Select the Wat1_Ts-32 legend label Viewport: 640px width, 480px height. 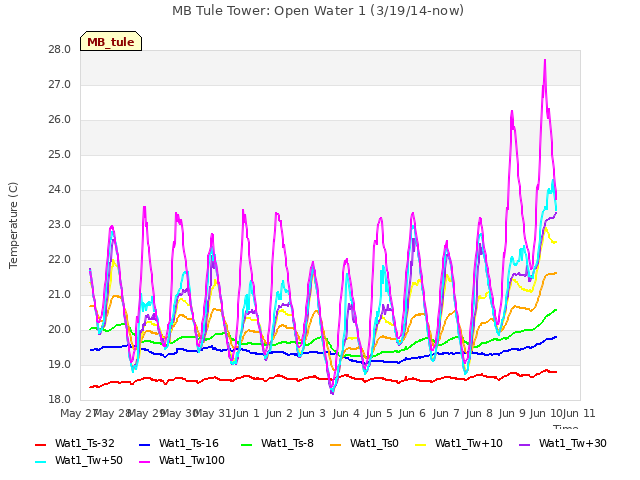85,444
